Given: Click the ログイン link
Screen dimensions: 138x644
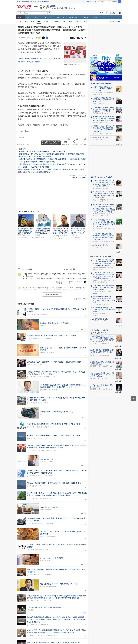Looking at the screenshot, I should [42, 8].
